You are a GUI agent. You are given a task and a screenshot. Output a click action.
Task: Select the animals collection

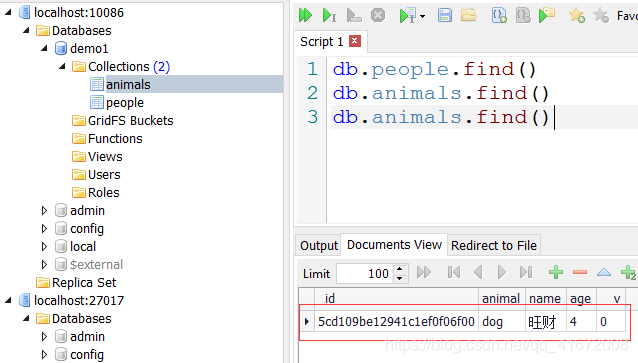click(x=128, y=85)
